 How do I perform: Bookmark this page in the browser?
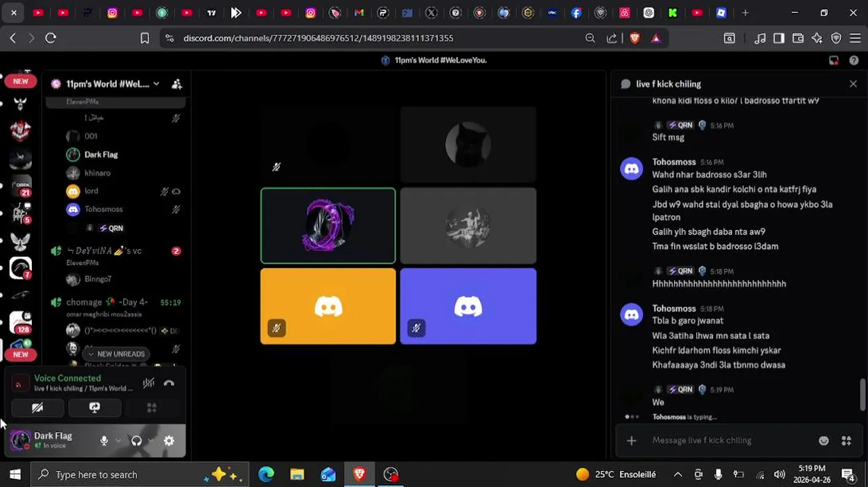tap(145, 39)
